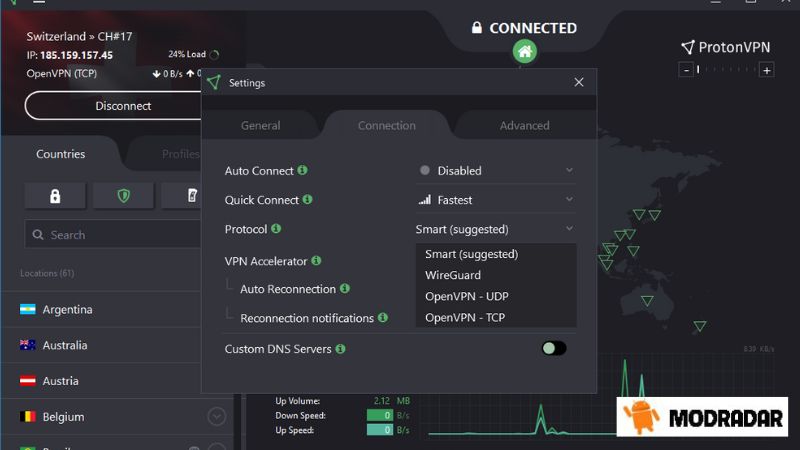Switch to the General settings tab
This screenshot has width=800, height=450.
tap(261, 126)
